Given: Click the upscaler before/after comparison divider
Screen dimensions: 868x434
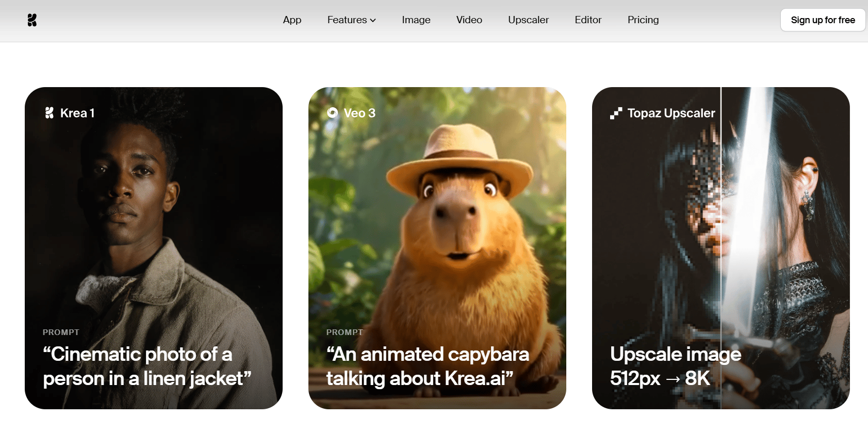Looking at the screenshot, I should pyautogui.click(x=721, y=248).
